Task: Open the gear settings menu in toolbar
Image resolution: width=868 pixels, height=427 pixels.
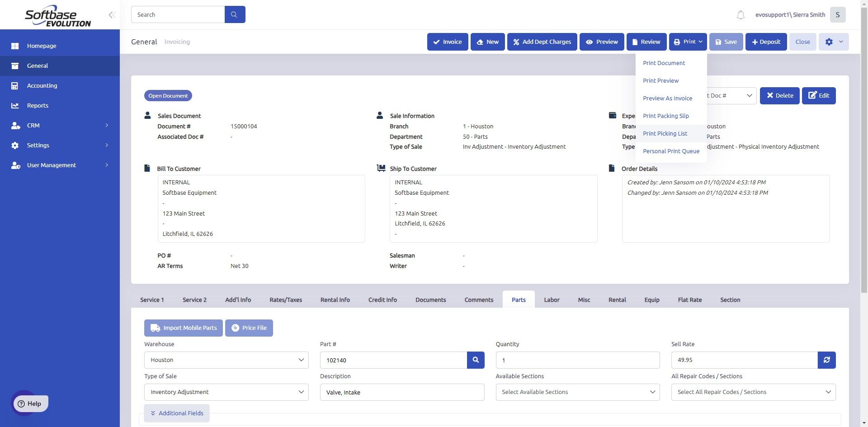Action: pyautogui.click(x=834, y=42)
